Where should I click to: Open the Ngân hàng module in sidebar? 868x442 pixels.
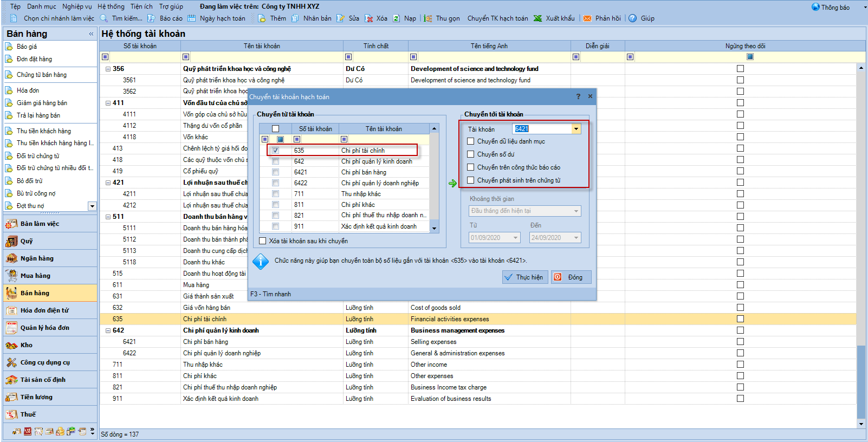pos(36,258)
